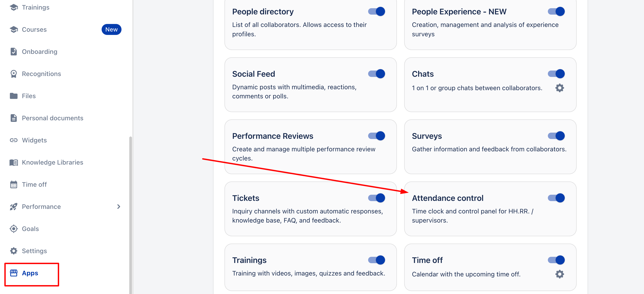Click the Knowledge Libraries book icon
The image size is (644, 294).
point(14,162)
